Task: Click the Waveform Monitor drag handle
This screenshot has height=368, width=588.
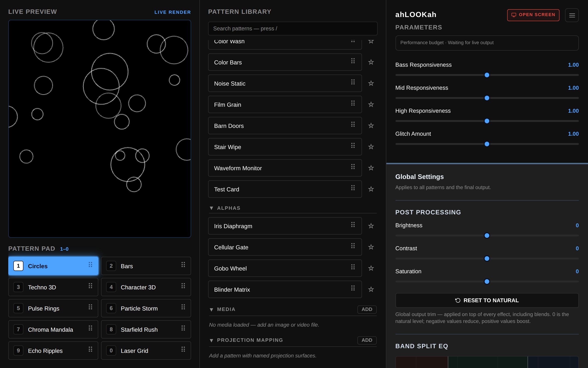Action: [x=353, y=167]
